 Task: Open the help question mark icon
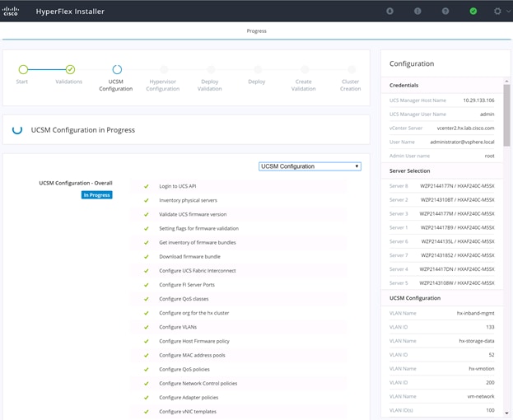pos(445,12)
